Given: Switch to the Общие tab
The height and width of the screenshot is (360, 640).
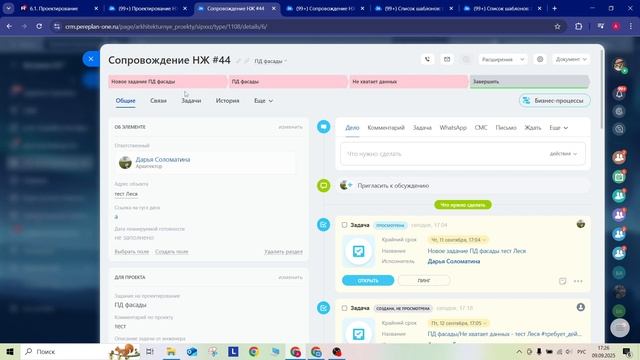Looking at the screenshot, I should pos(125,100).
